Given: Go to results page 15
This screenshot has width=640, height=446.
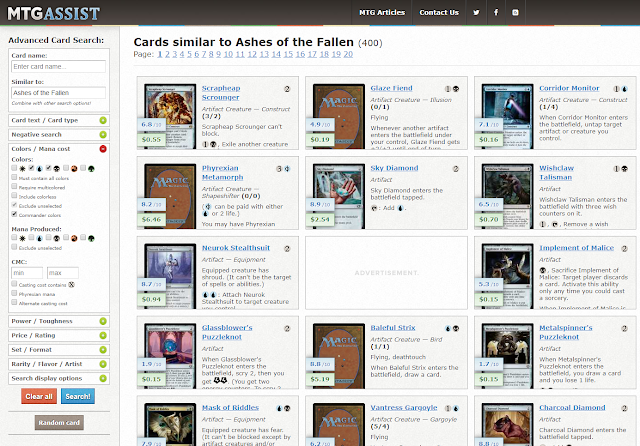Looking at the screenshot, I should 288,54.
